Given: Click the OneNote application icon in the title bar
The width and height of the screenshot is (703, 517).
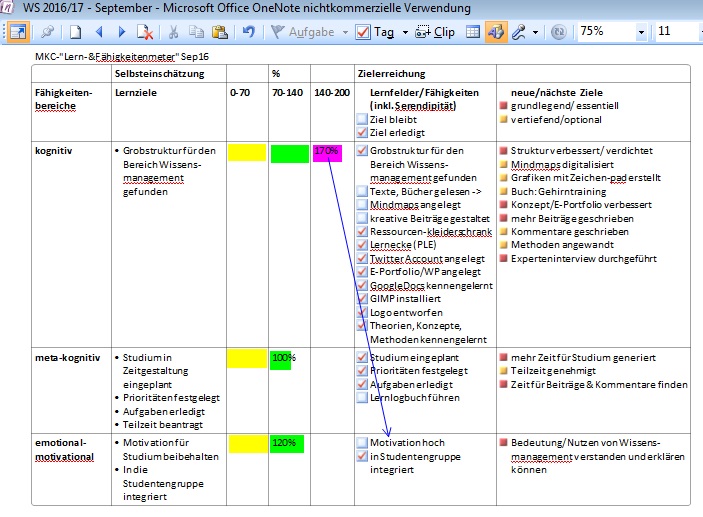Looking at the screenshot, I should pos(8,8).
